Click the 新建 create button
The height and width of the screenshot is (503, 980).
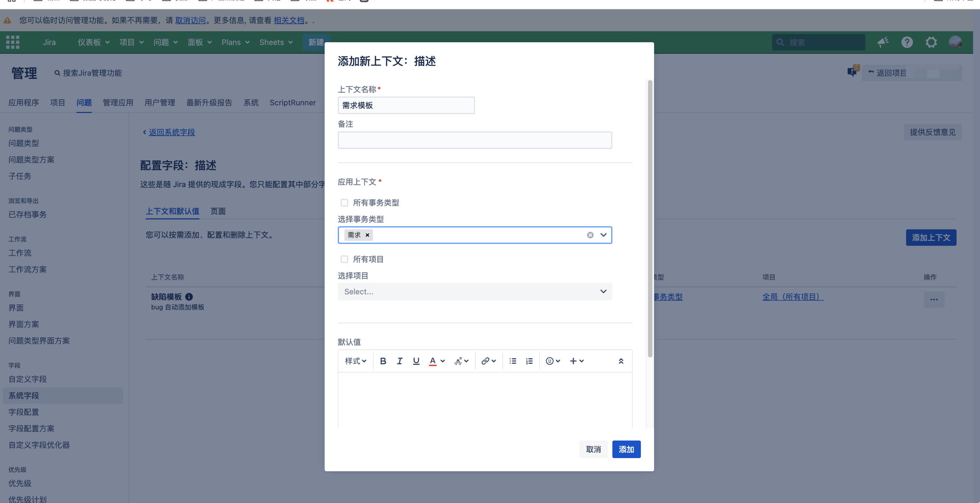[x=316, y=42]
